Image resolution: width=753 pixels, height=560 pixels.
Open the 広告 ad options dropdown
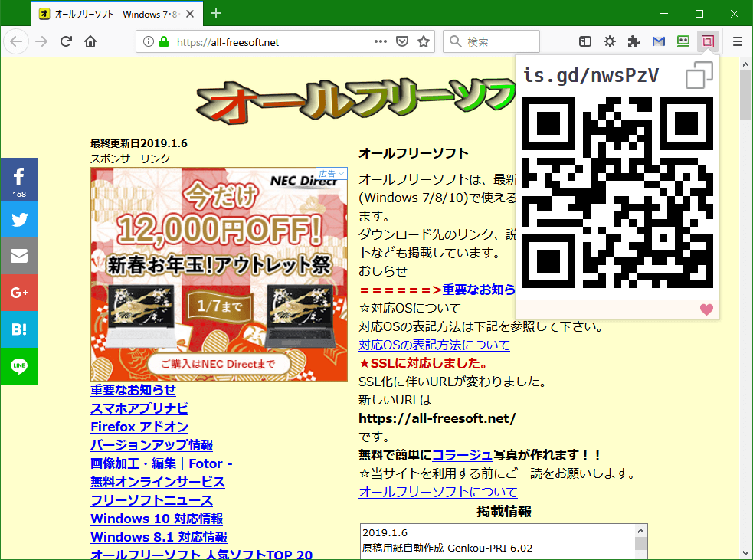pos(332,173)
